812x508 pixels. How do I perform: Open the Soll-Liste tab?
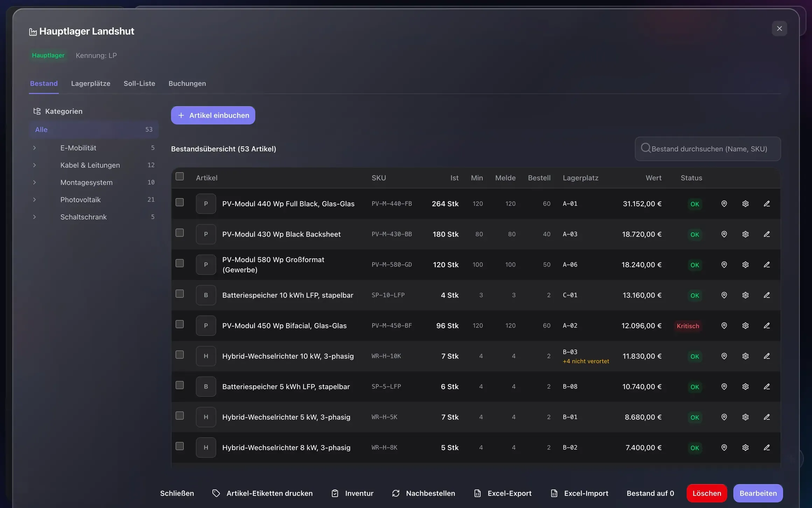(x=139, y=83)
